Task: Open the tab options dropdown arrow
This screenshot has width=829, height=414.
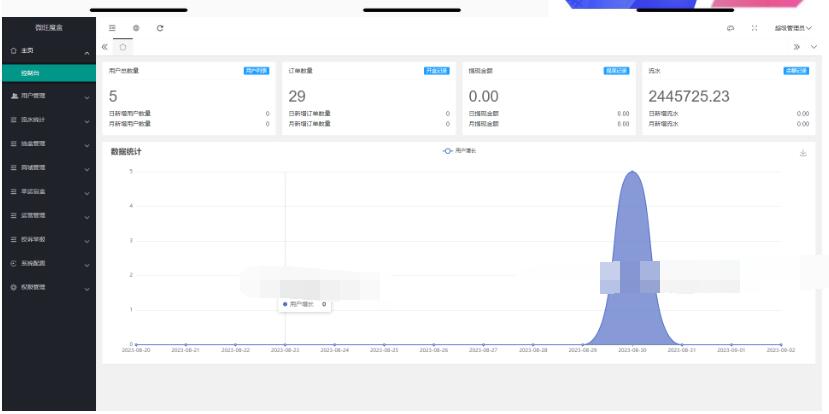Action: click(x=813, y=47)
